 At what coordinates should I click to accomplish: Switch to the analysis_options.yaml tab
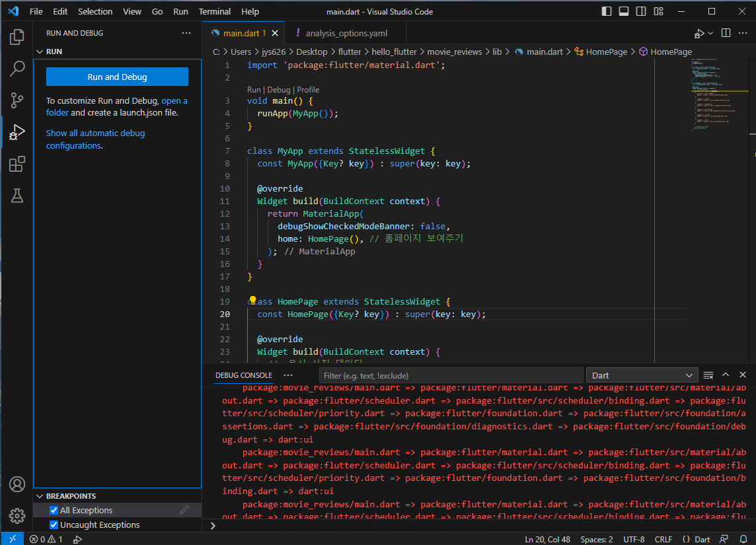point(345,33)
